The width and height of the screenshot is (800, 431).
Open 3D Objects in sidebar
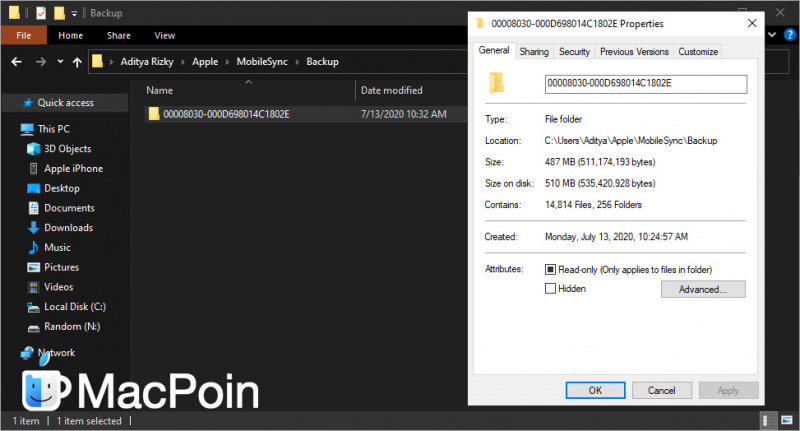[67, 148]
